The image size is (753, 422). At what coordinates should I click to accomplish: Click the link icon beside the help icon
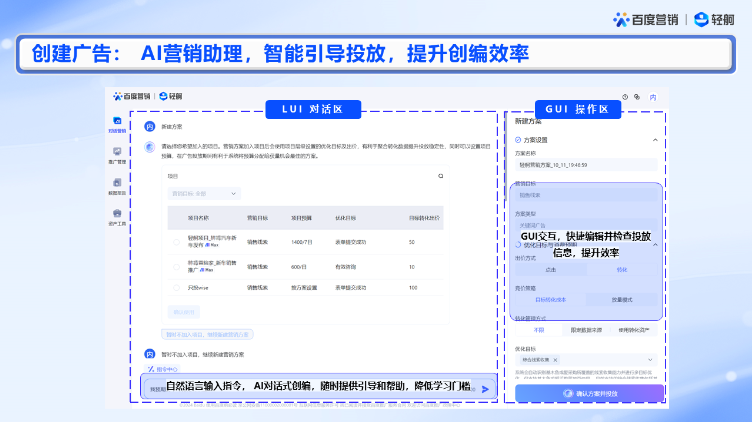(x=637, y=97)
